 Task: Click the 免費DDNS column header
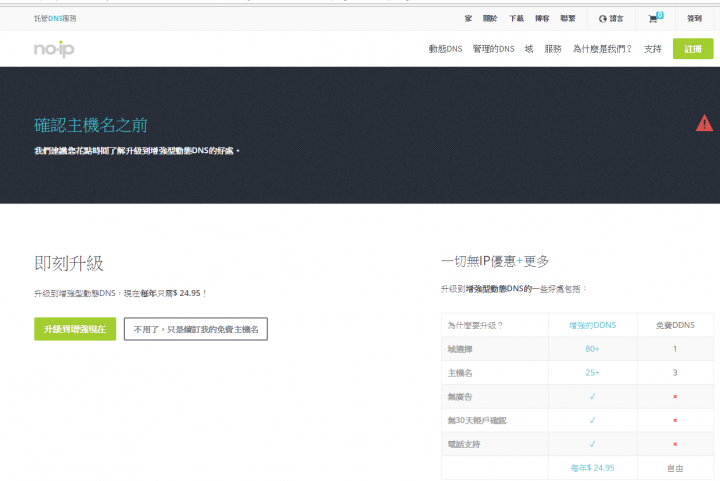pyautogui.click(x=675, y=325)
